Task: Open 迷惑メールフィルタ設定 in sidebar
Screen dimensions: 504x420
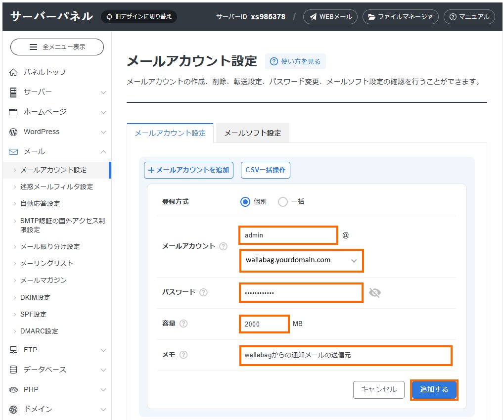Action: (56, 187)
